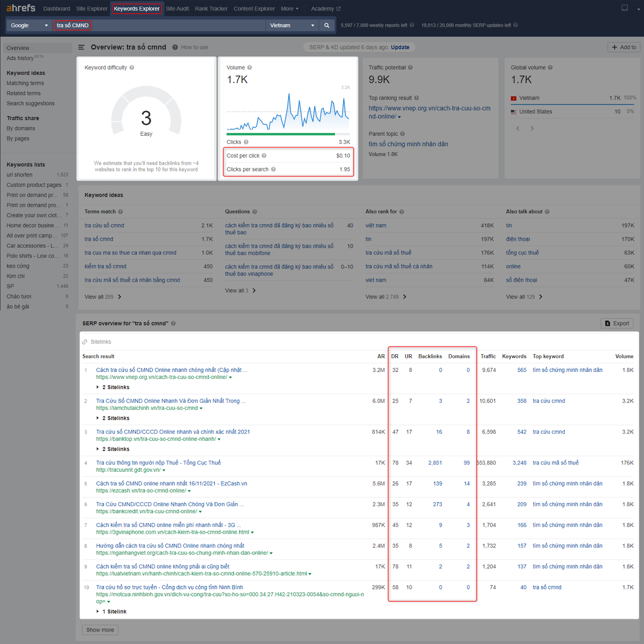The image size is (644, 644).
Task: Click the Add to button
Action: pos(624,47)
